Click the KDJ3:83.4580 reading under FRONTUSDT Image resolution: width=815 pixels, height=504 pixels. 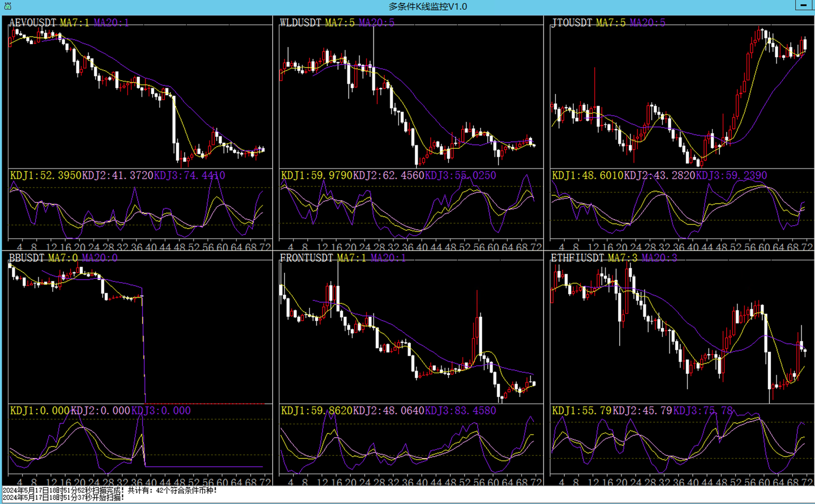[461, 411]
